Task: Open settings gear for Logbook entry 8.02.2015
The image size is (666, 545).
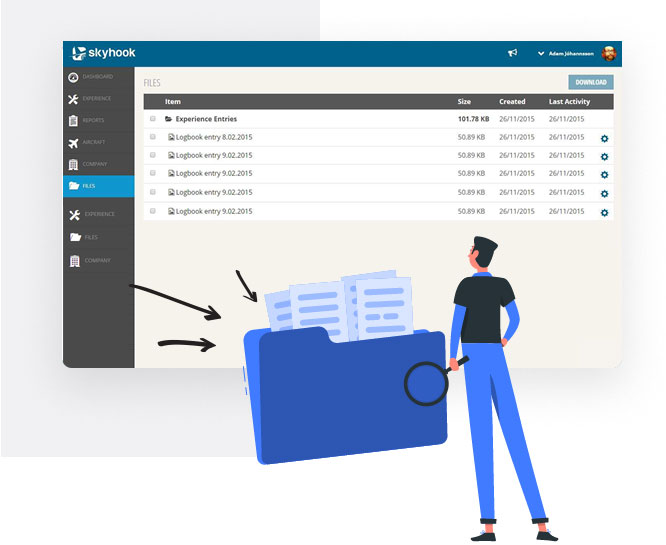Action: [x=604, y=138]
